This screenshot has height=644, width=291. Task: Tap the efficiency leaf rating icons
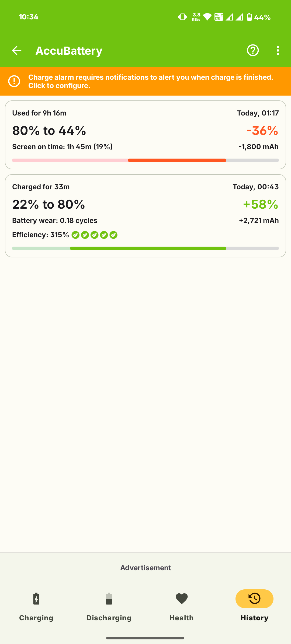[94, 235]
